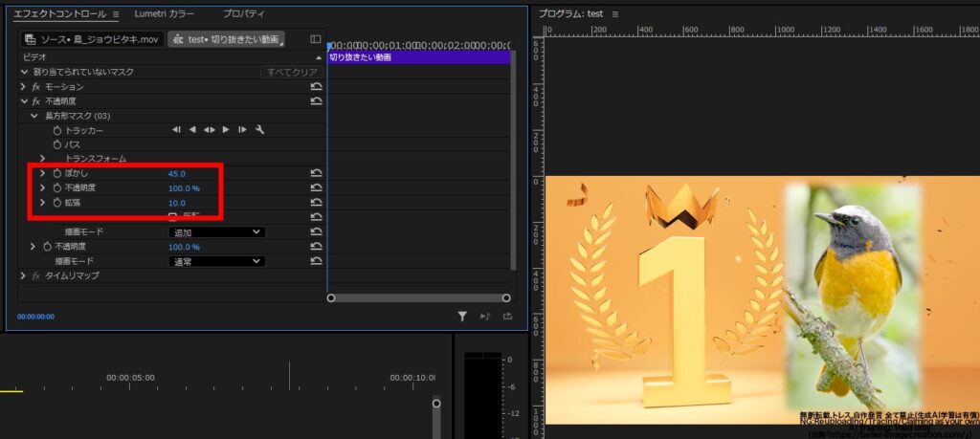This screenshot has height=439, width=980.
Task: Track the mask backward one frame
Action: click(x=176, y=130)
